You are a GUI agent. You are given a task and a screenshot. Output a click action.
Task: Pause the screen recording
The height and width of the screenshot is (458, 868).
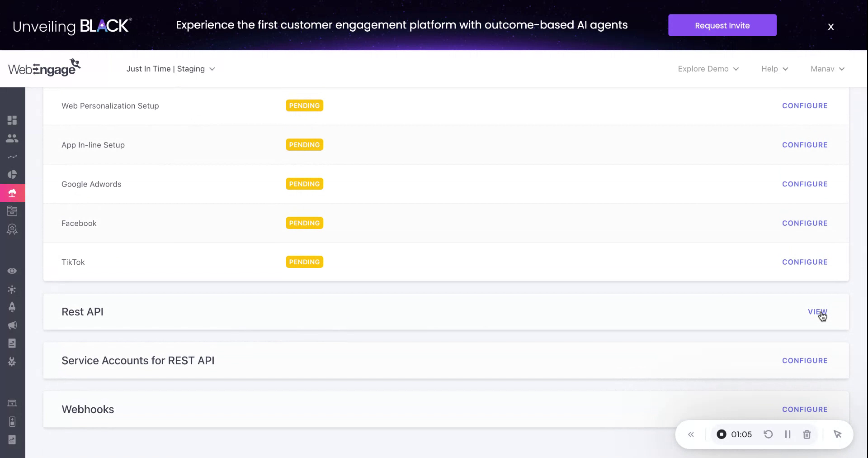coord(788,434)
